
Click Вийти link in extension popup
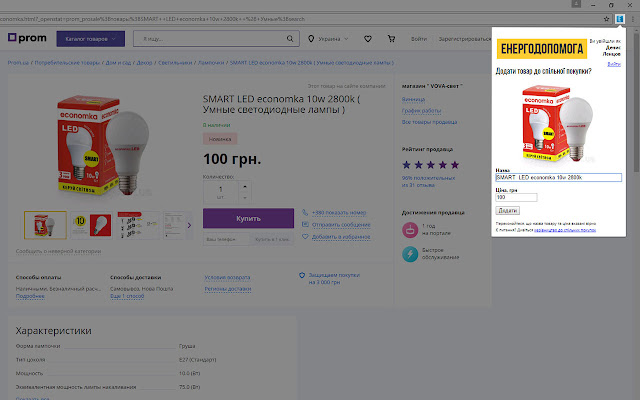click(614, 64)
